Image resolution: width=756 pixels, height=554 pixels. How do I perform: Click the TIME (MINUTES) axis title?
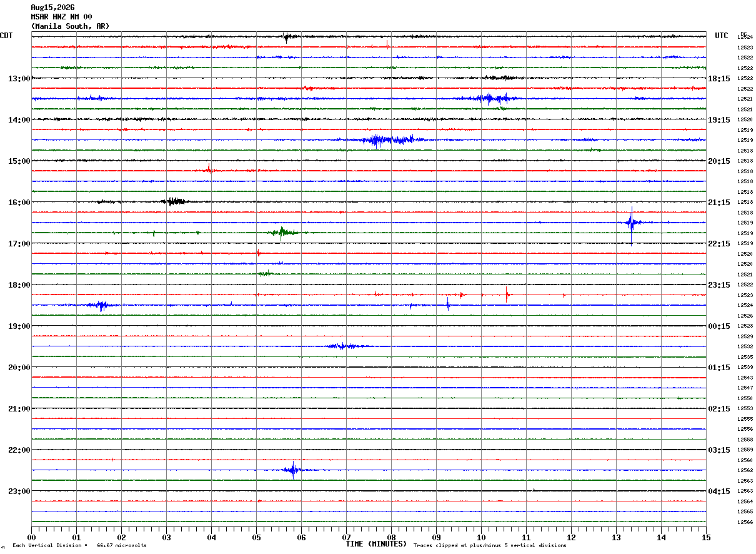(376, 544)
